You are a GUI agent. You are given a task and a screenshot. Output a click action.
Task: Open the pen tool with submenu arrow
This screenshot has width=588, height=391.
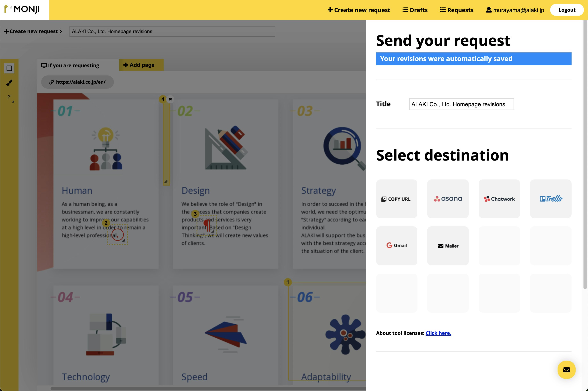coord(9,97)
